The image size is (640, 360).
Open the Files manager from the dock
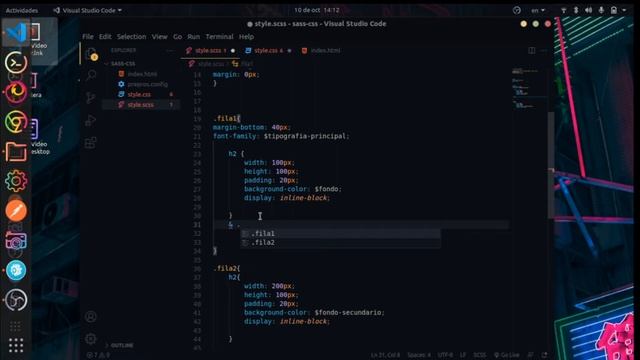click(16, 151)
